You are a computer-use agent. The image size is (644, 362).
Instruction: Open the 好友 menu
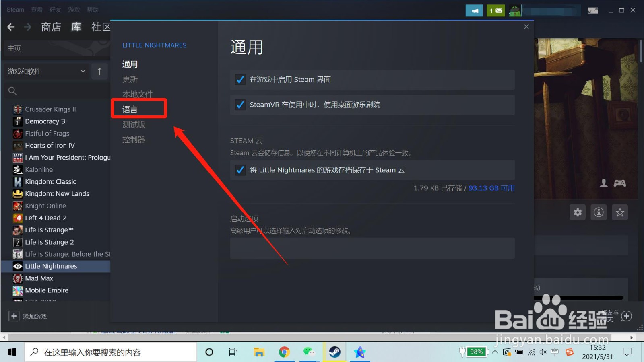point(55,10)
